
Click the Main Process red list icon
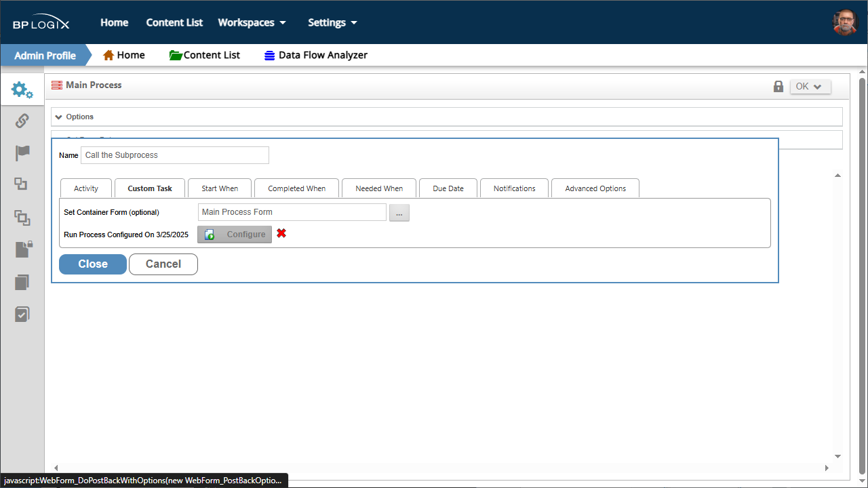(x=57, y=85)
